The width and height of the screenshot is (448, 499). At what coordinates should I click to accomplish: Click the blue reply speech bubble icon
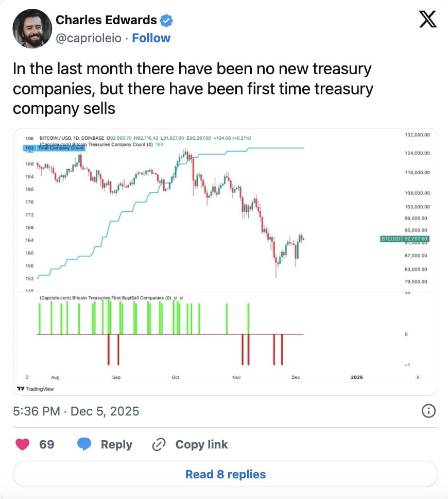point(85,444)
